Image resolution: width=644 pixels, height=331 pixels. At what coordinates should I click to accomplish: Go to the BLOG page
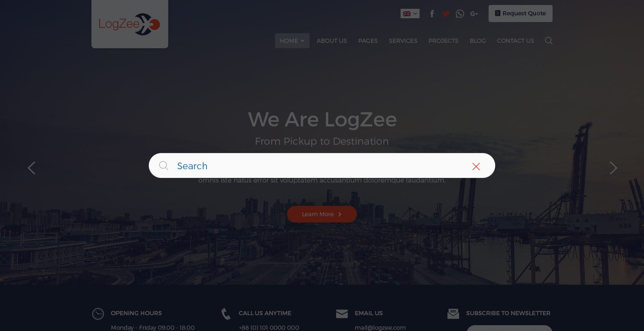[x=478, y=41]
